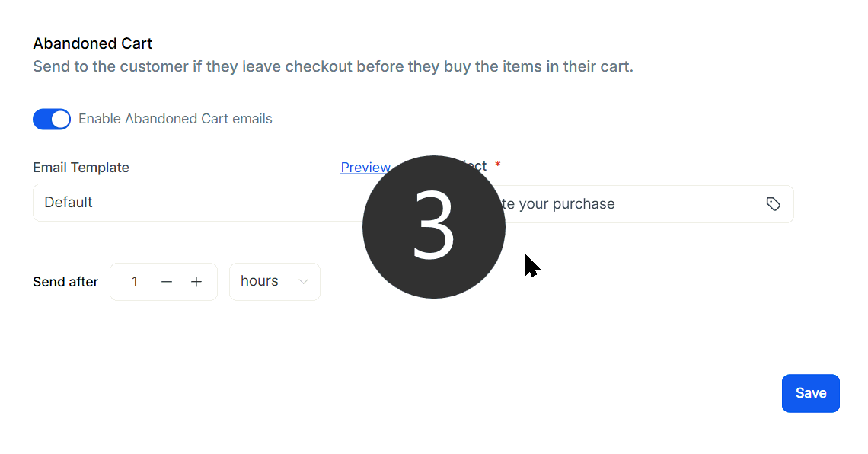Viewport: 868px width, 454px height.
Task: Click the abandoned cart description text
Action: pos(333,66)
